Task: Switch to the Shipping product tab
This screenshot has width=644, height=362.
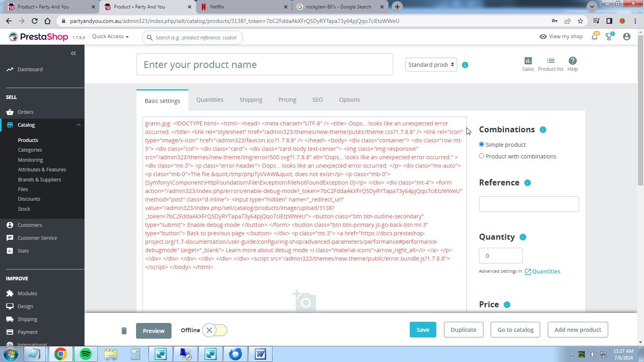Action: pos(251,100)
